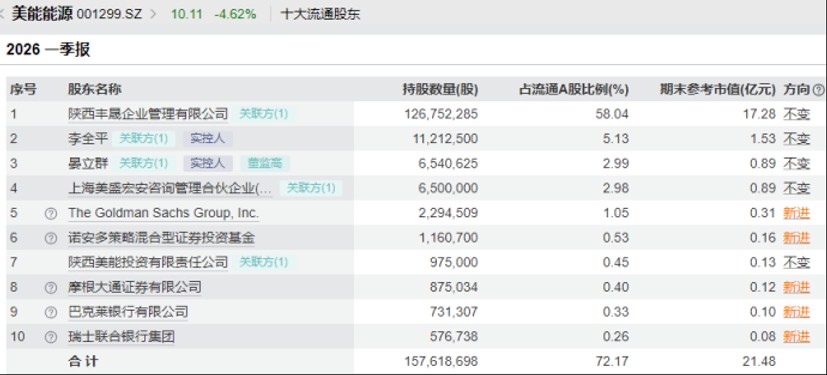Open shareholder 巴克莱银行有限公司

[x=128, y=312]
